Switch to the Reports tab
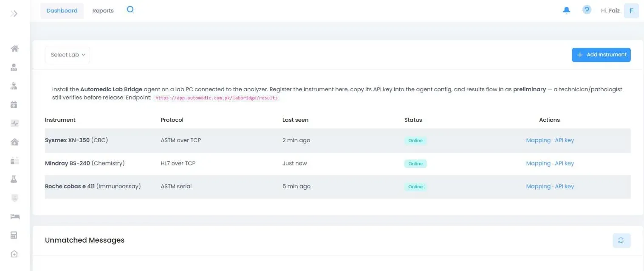 tap(103, 11)
